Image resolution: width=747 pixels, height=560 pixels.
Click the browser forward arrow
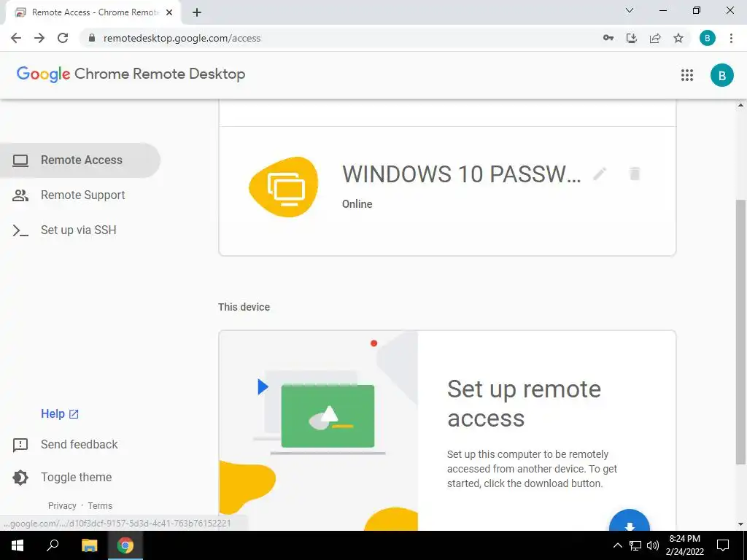[x=39, y=38]
